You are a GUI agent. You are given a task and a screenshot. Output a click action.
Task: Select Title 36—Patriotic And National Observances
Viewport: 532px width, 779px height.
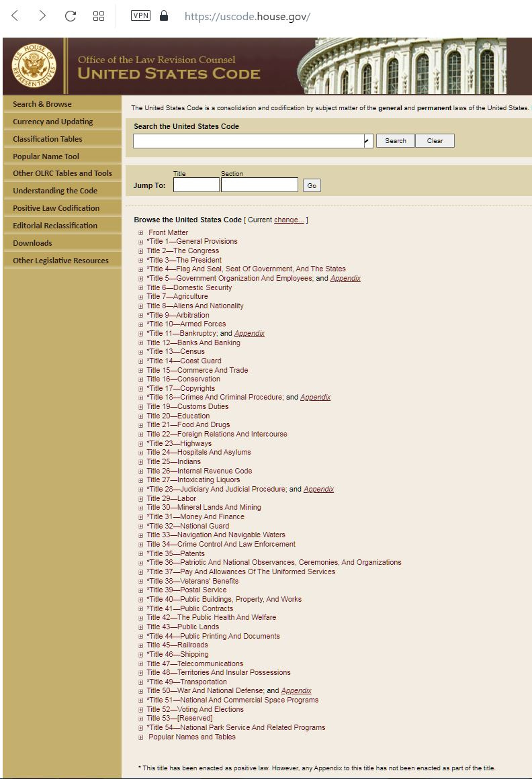tap(274, 562)
